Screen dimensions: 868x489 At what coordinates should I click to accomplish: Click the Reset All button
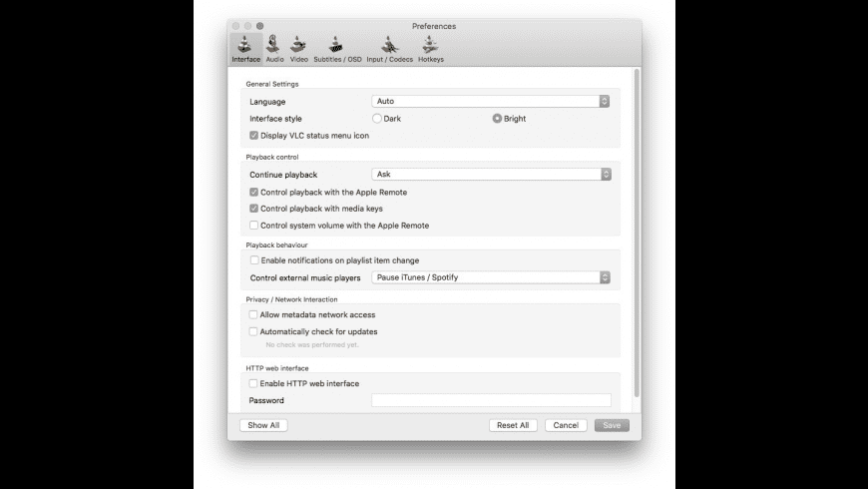(x=513, y=425)
